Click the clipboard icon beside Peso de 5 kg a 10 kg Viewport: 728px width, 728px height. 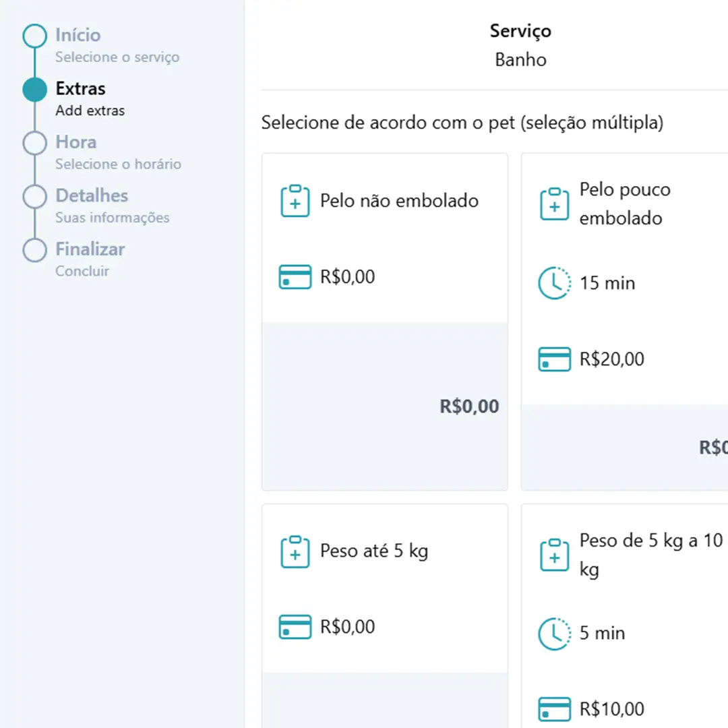554,555
